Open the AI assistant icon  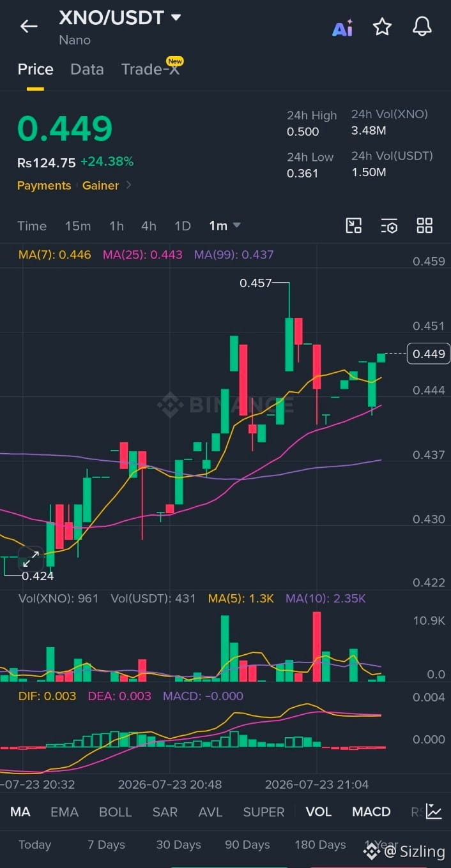(x=342, y=28)
